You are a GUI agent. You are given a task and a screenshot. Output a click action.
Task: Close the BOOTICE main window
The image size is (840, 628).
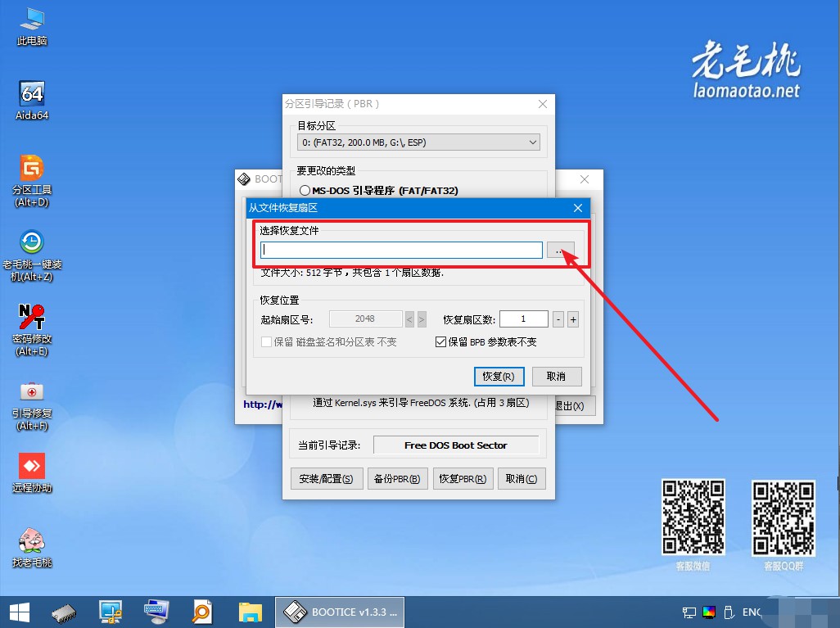[x=585, y=179]
